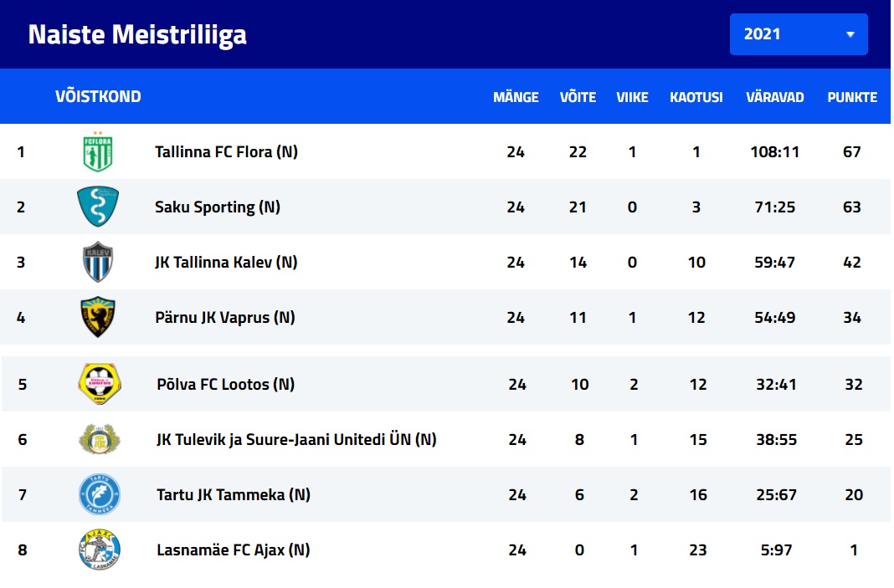Click the Saku Sporting club crest
894x588 pixels.
[98, 207]
